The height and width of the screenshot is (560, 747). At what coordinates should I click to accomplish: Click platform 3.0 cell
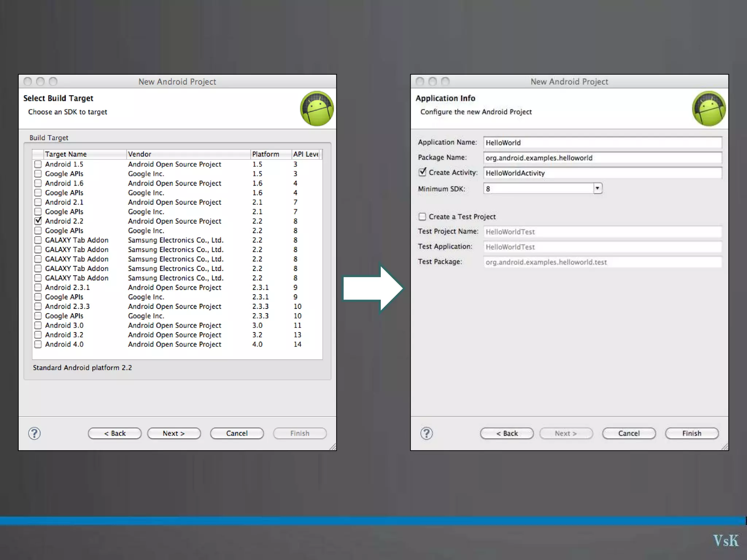tap(257, 325)
